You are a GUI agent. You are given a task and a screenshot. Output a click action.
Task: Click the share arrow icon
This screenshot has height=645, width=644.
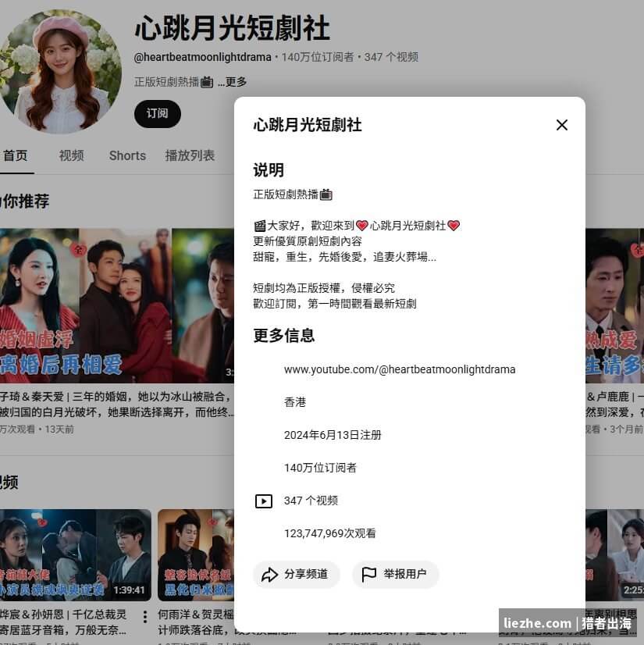[x=270, y=574]
